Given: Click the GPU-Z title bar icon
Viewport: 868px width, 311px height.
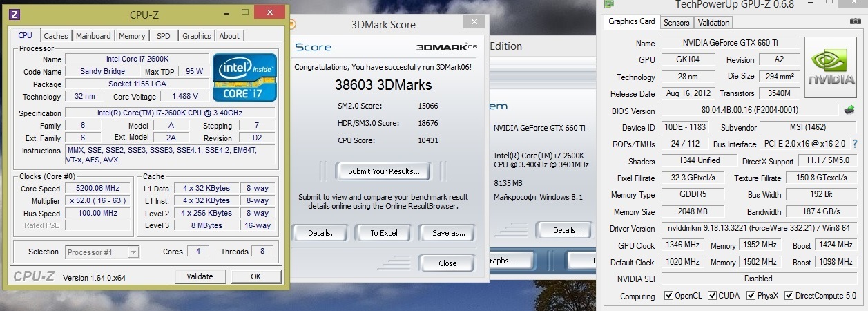Looking at the screenshot, I should [x=608, y=4].
